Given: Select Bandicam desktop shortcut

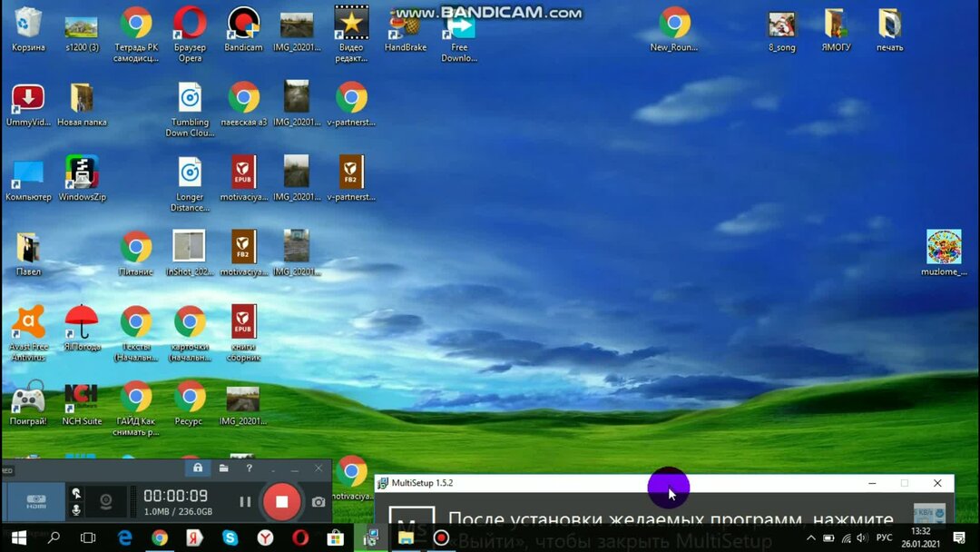Looking at the screenshot, I should pyautogui.click(x=243, y=29).
